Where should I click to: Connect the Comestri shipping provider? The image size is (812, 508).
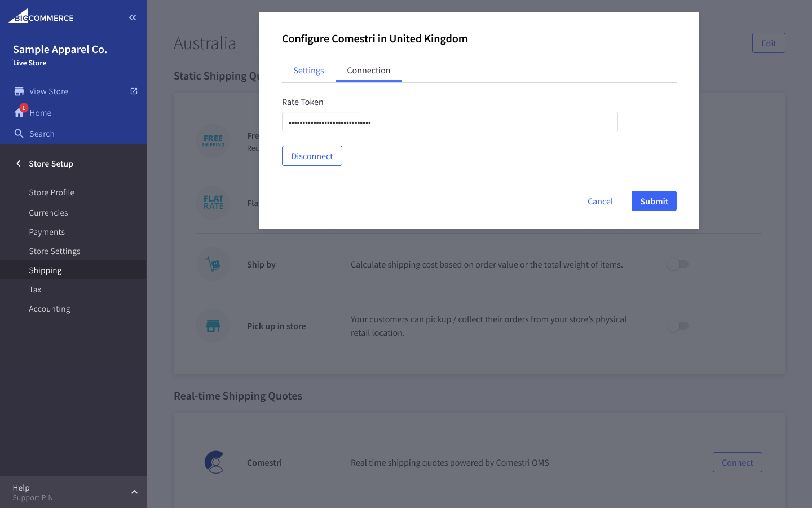click(738, 462)
